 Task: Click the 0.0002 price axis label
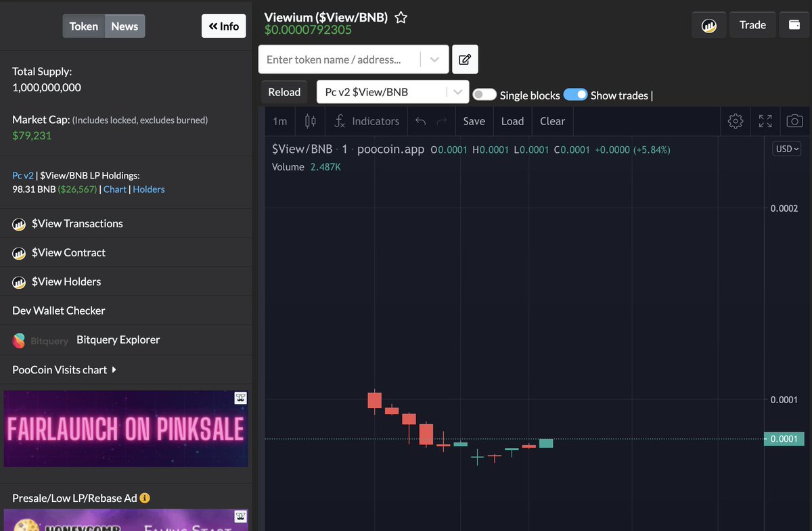pos(784,208)
